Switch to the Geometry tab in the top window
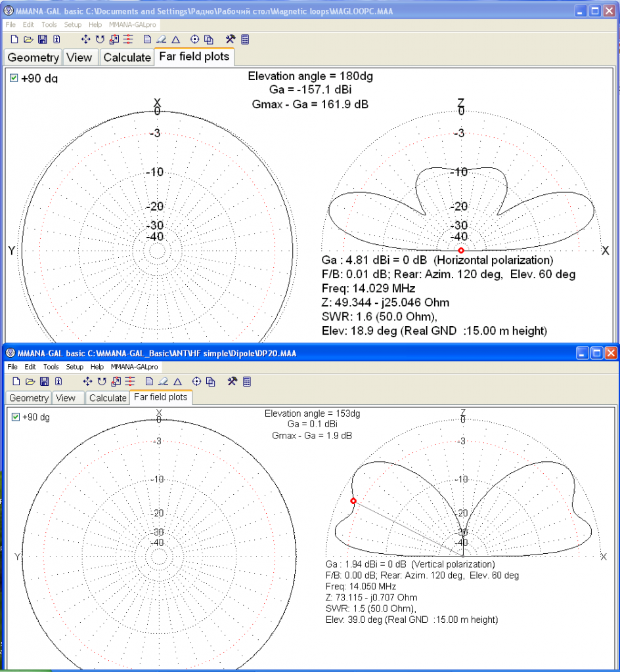Viewport: 620px width, 672px height. click(33, 57)
